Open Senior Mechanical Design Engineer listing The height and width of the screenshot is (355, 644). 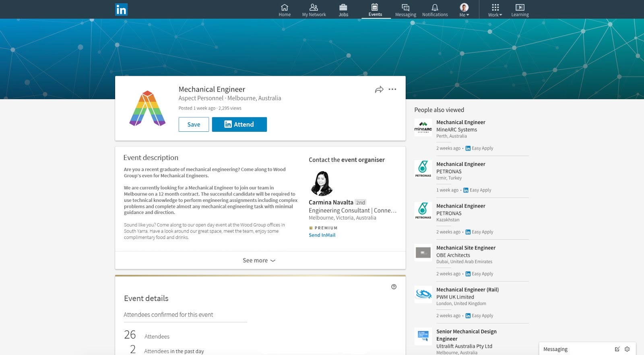click(466, 335)
